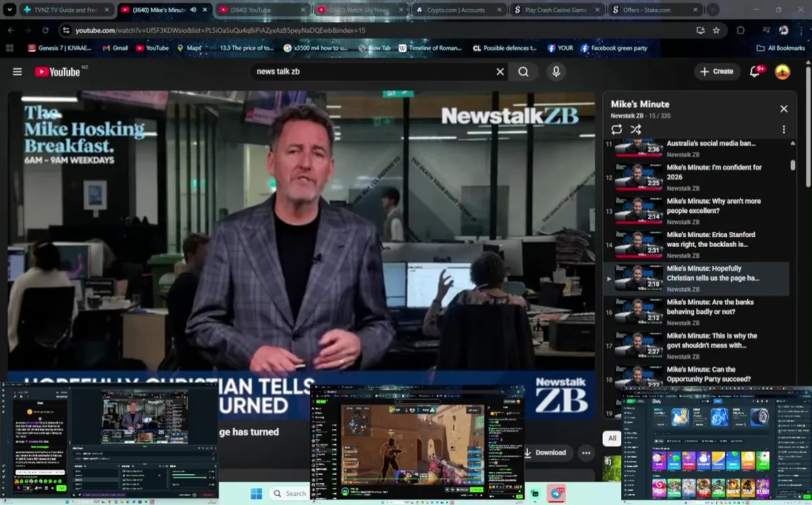812x505 pixels.
Task: Click the address bar URL
Action: (220, 30)
